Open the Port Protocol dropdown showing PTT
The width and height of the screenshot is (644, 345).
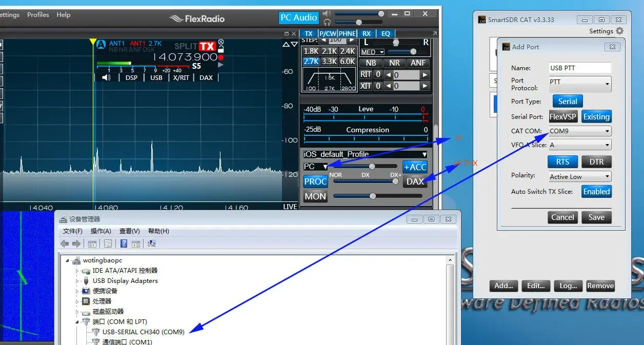pyautogui.click(x=580, y=84)
